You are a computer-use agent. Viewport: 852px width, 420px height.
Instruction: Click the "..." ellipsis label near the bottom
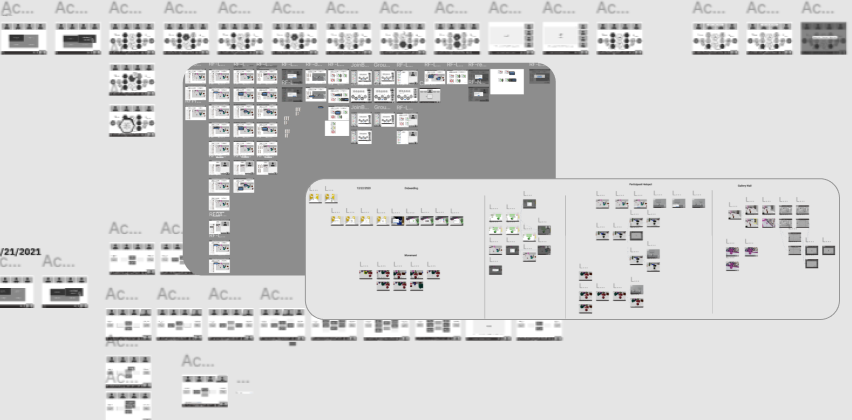pos(243,382)
